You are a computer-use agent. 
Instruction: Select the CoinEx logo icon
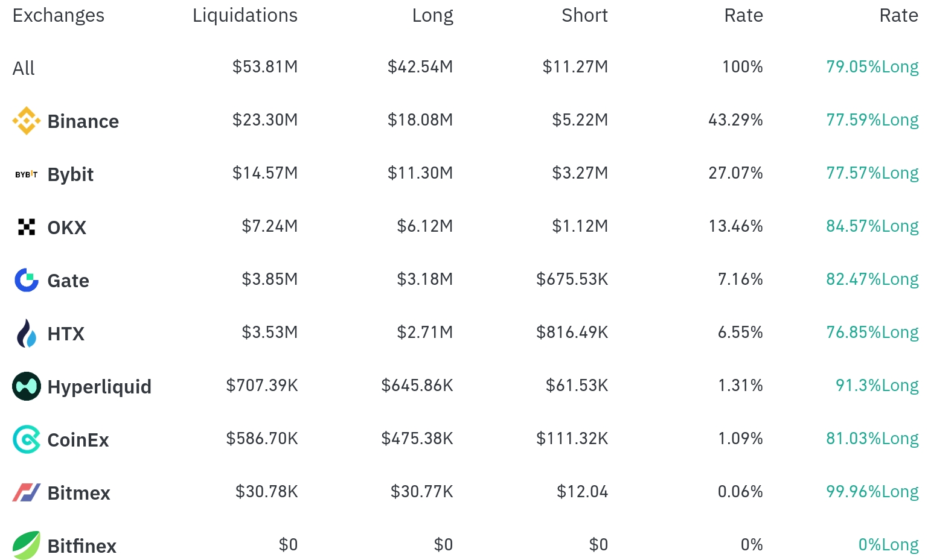point(27,439)
